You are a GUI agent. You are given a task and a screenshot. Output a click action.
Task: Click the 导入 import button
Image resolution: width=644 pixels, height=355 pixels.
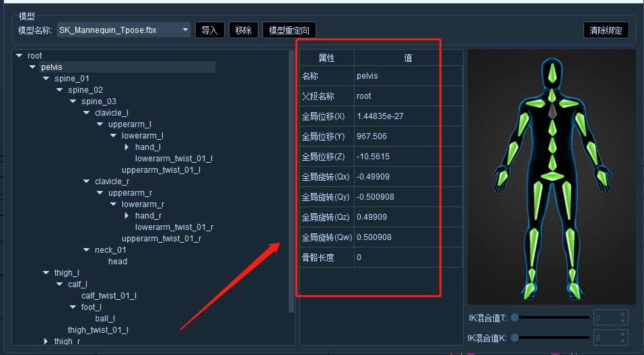click(x=209, y=30)
